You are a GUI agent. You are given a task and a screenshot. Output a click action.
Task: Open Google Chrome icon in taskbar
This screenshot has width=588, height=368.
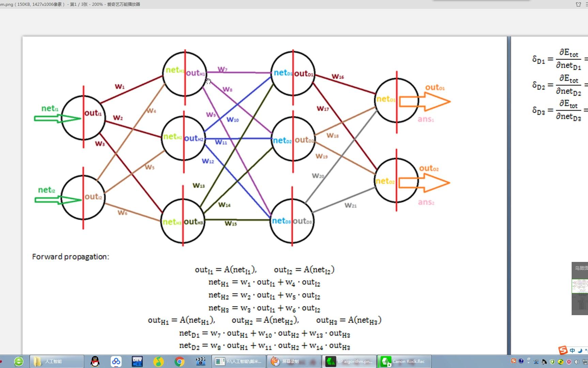180,362
